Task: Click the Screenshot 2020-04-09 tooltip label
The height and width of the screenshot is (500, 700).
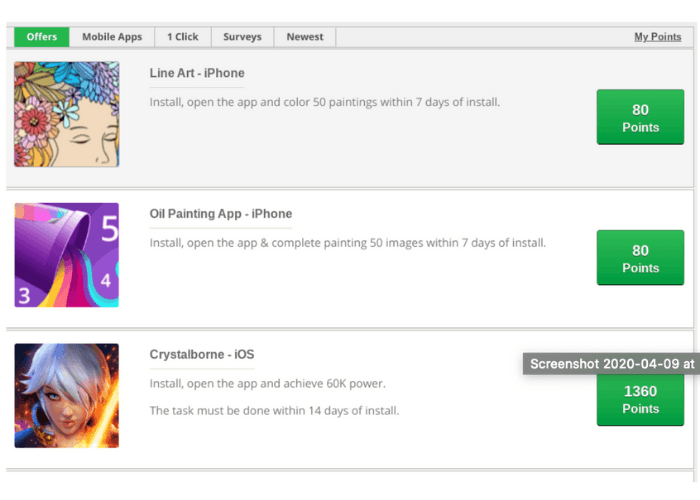Action: point(612,364)
